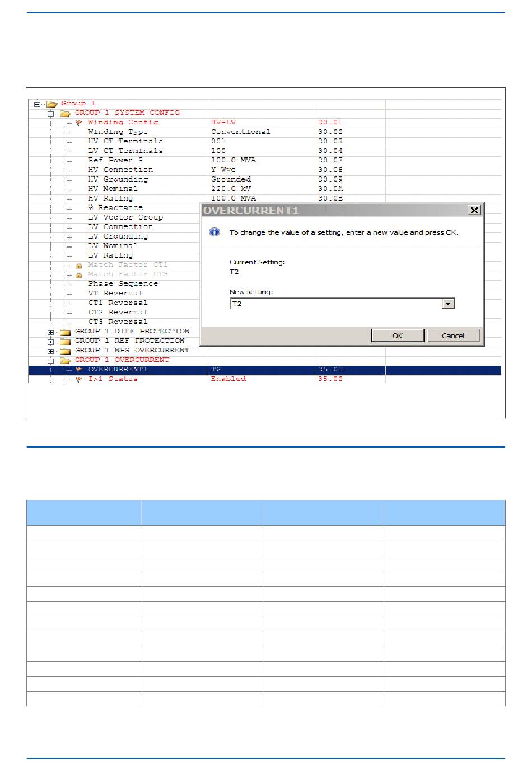Image resolution: width=532 pixels, height=777 pixels.
Task: Collapse GROUP 1 SYSTEM CONFIG node
Action: (x=51, y=113)
